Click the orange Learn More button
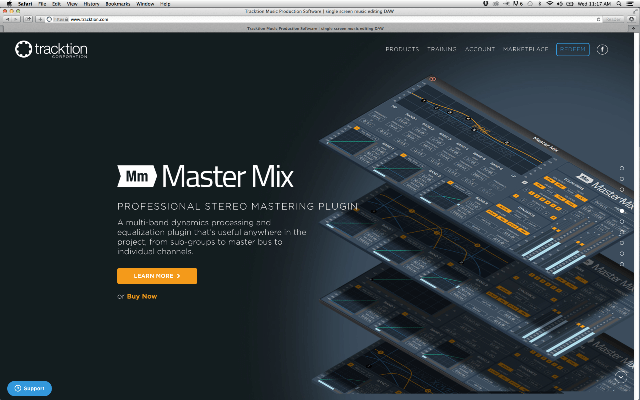The height and width of the screenshot is (400, 640). 157,276
